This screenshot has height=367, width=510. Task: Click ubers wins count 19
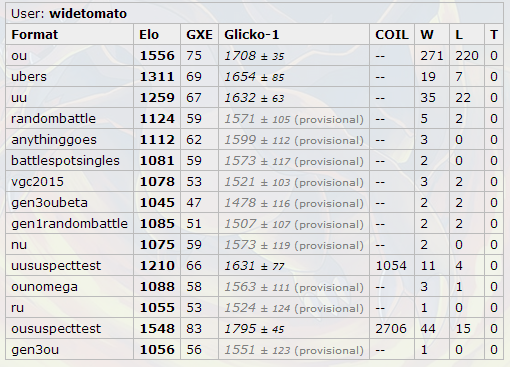point(428,77)
